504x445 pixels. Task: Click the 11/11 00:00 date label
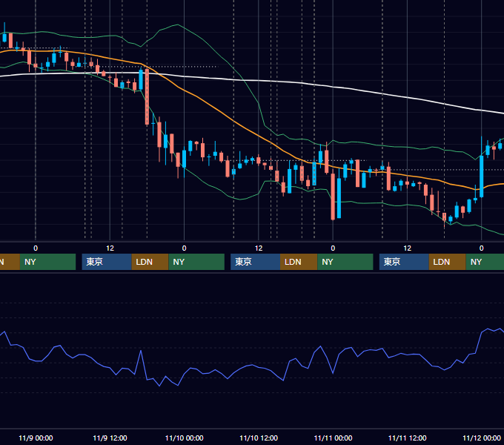(x=333, y=438)
